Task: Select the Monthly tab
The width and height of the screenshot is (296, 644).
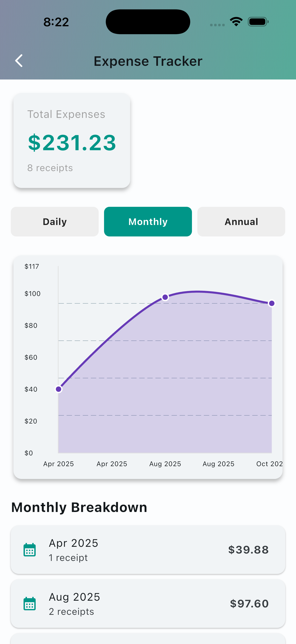Action: tap(148, 221)
